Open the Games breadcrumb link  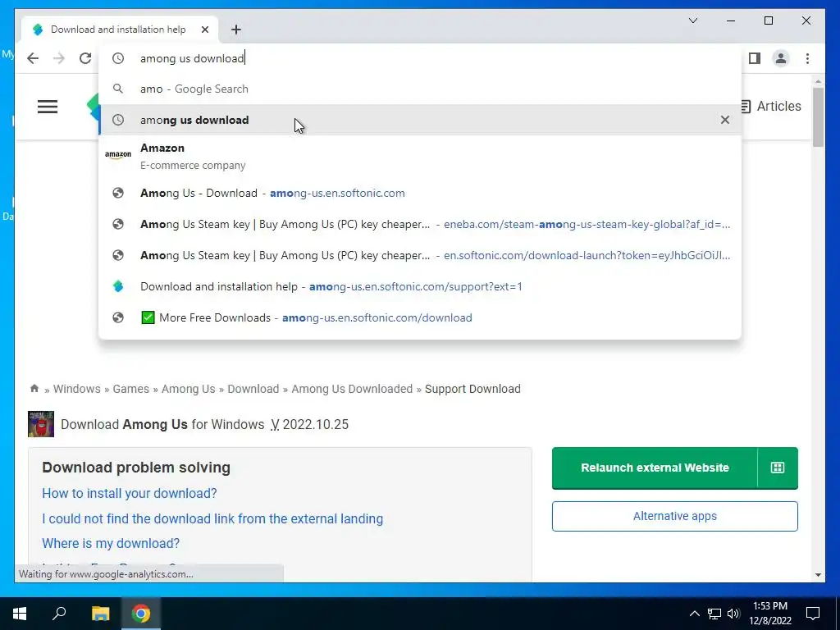click(x=130, y=389)
